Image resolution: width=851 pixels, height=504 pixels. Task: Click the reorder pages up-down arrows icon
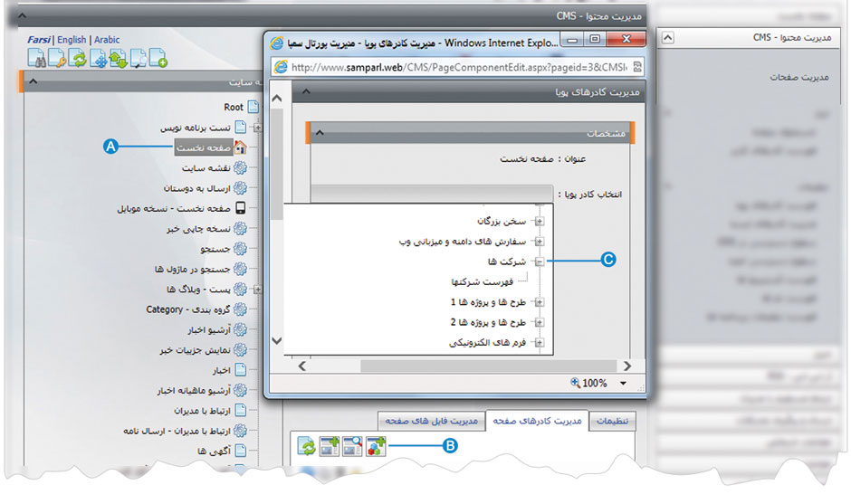[x=118, y=61]
